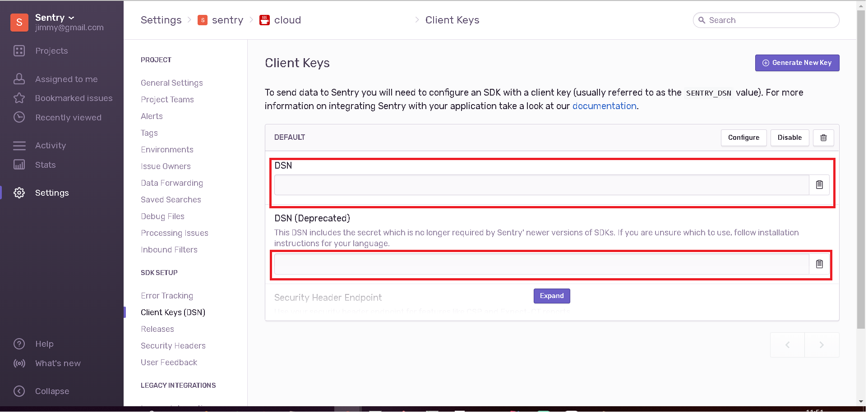Image resolution: width=868 pixels, height=413 pixels.
Task: Disable the DEFAULT client key
Action: point(789,138)
